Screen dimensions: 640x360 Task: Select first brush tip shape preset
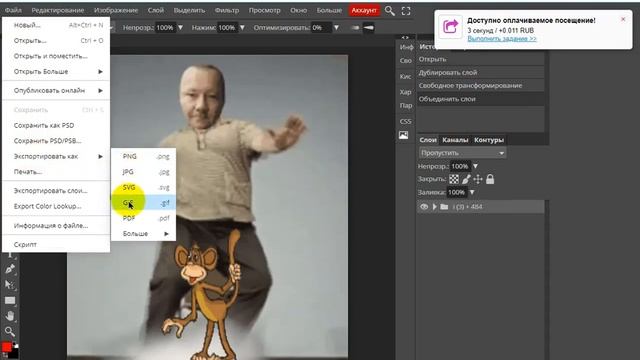point(355,28)
